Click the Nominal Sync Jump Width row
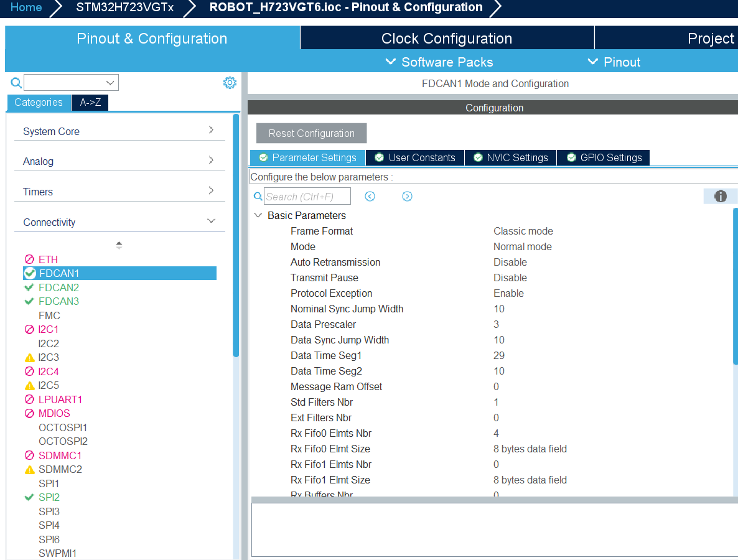Image resolution: width=738 pixels, height=560 pixels. [492, 309]
